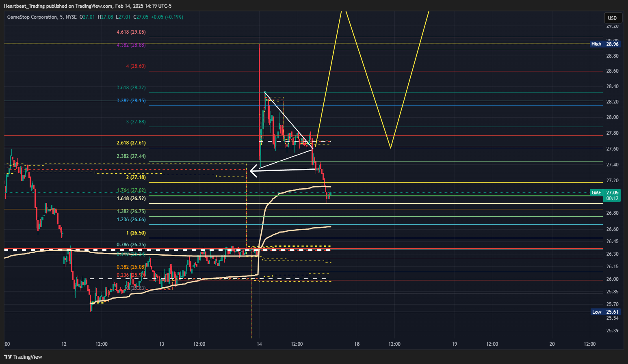The image size is (628, 364).
Task: Select the 1 (26.50) Fib level label
Action: click(x=136, y=233)
